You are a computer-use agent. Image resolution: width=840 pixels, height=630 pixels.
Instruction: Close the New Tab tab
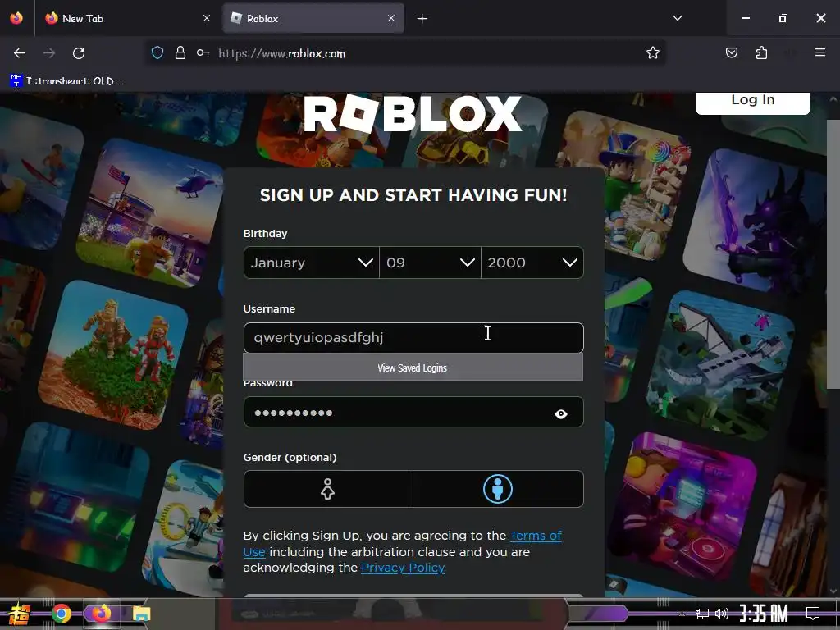click(207, 18)
